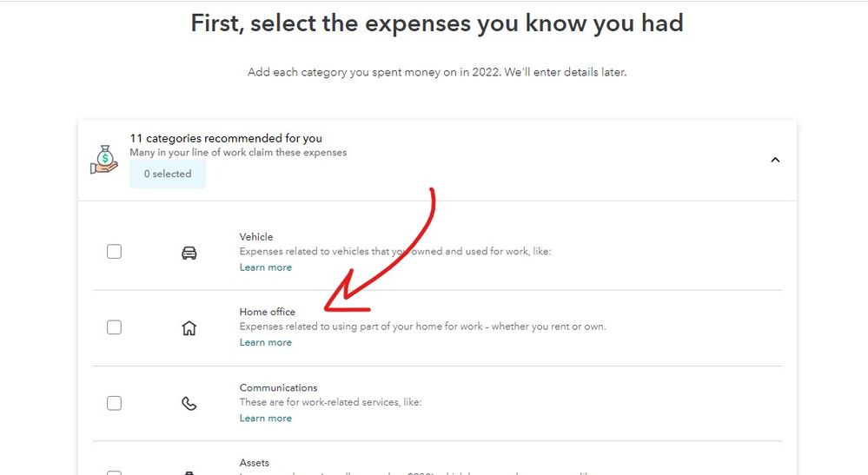This screenshot has width=868, height=475.
Task: Collapse the recommended categories section
Action: click(775, 160)
